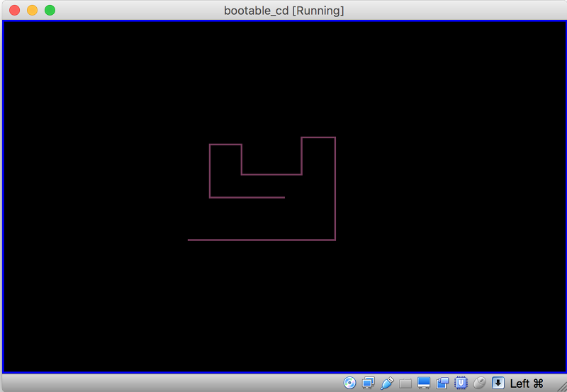Maximize the window using the green button
Screen dimensions: 567x392
[x=50, y=11]
